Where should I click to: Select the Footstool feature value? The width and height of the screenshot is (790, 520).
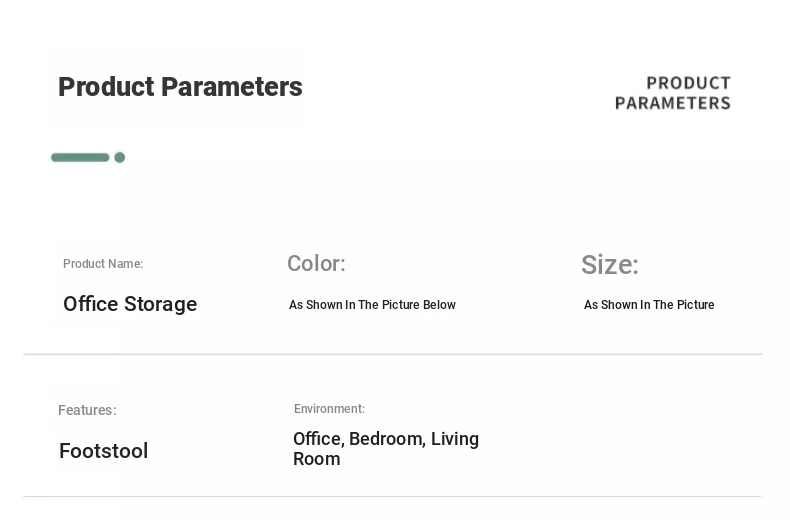[104, 451]
